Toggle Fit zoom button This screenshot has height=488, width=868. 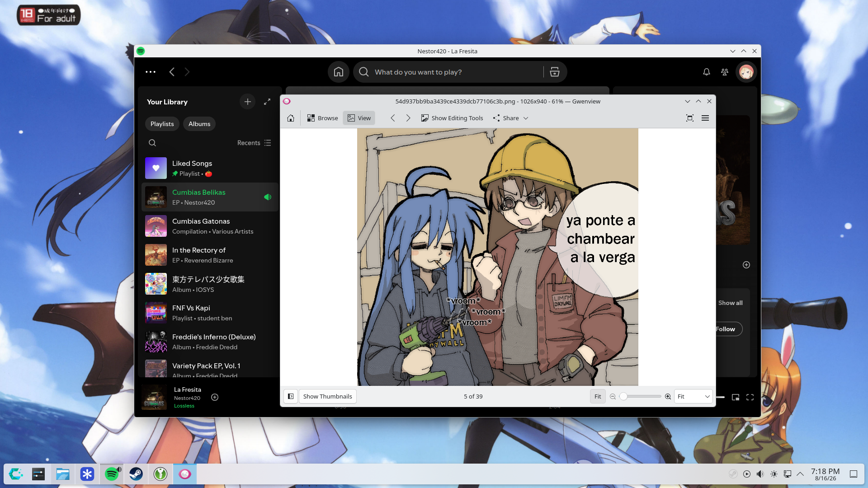pos(598,397)
